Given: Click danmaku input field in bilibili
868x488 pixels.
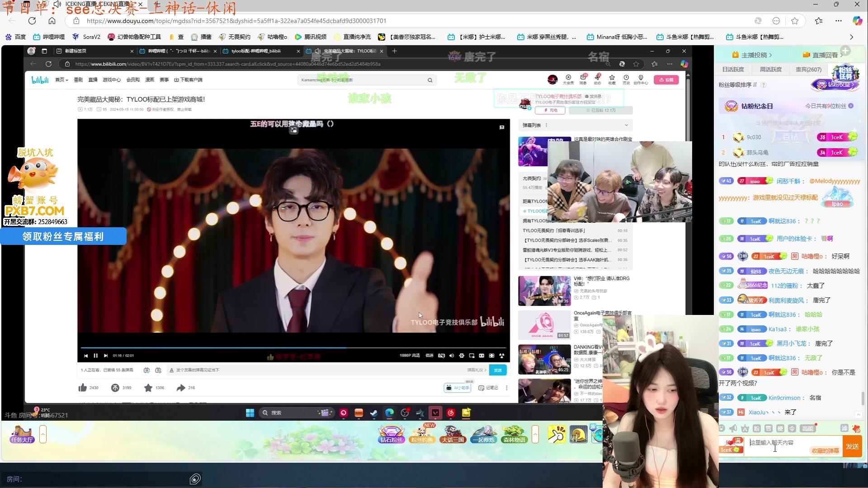Looking at the screenshot, I should pos(316,370).
